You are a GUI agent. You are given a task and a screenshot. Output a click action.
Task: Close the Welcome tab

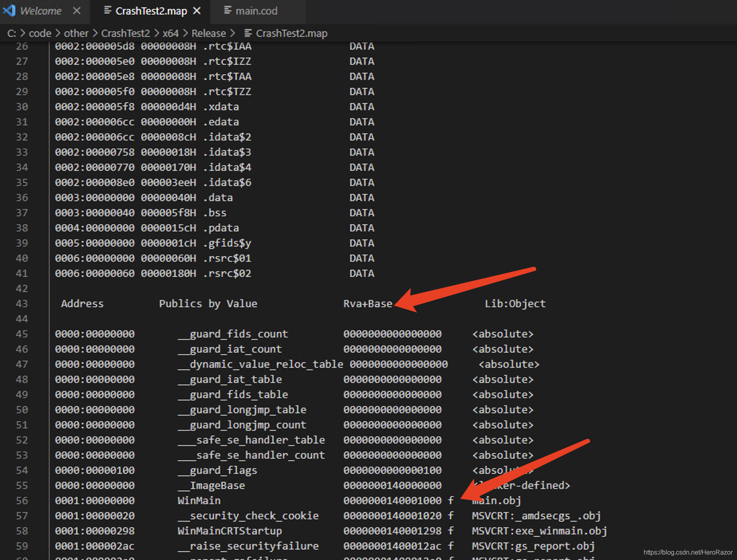pos(77,11)
